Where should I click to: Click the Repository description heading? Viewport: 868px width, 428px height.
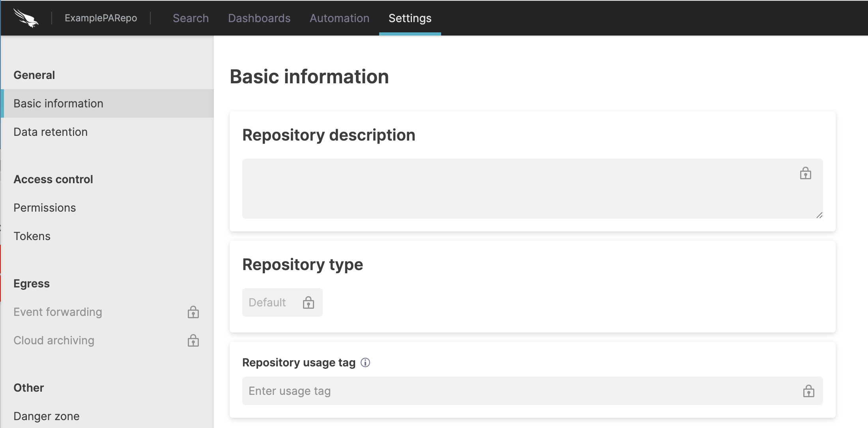(329, 135)
